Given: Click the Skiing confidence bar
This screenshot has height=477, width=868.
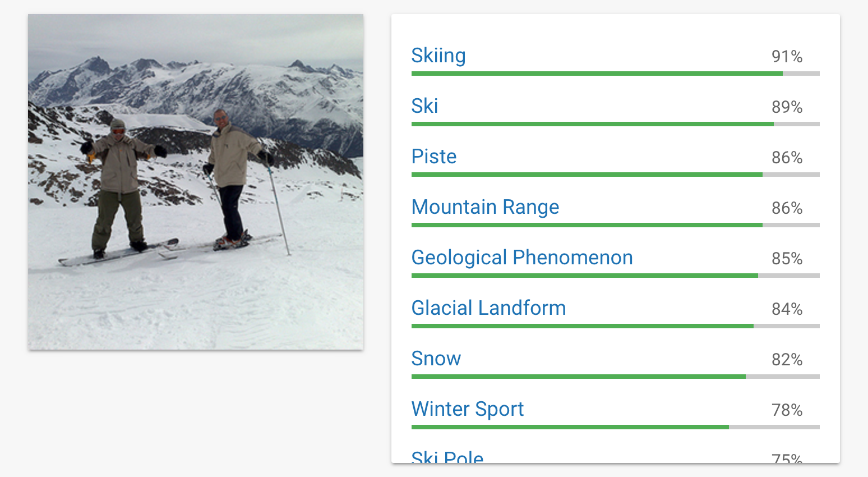Looking at the screenshot, I should click(615, 74).
